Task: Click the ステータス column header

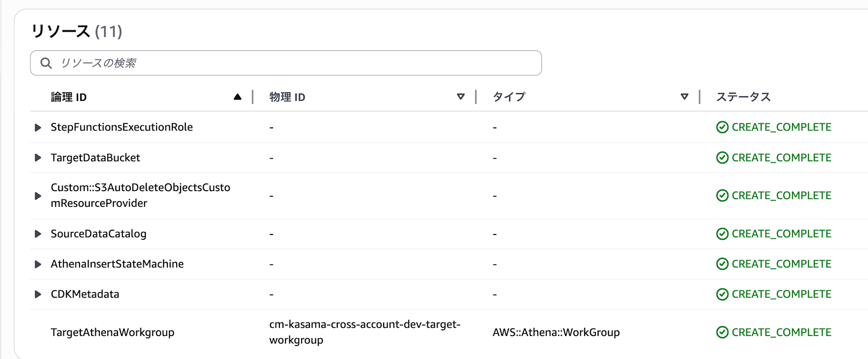Action: pyautogui.click(x=743, y=97)
